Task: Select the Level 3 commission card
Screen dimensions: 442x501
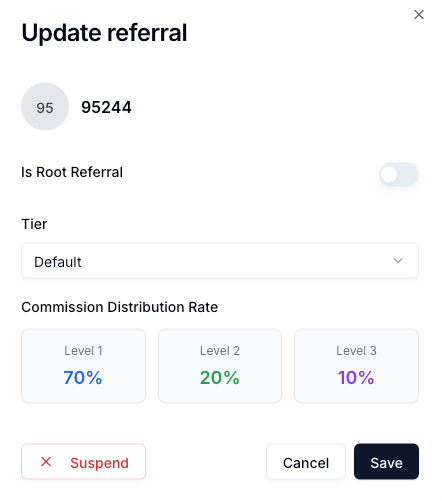Action: tap(356, 366)
